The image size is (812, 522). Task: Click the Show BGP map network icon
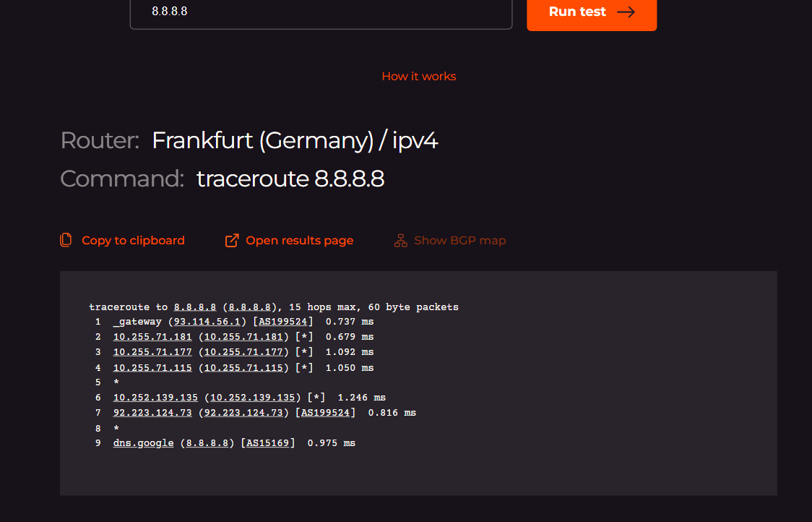point(400,240)
